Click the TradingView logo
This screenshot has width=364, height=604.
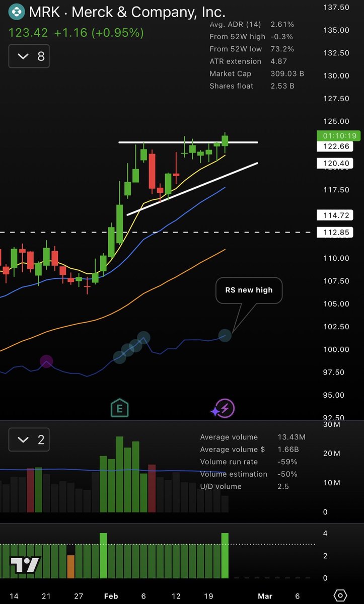(x=25, y=565)
